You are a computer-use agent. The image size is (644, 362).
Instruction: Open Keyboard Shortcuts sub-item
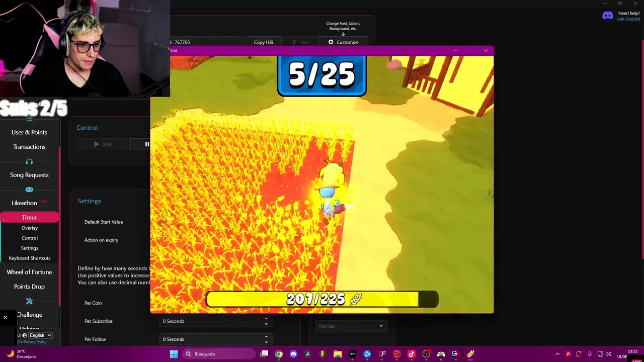pyautogui.click(x=30, y=258)
